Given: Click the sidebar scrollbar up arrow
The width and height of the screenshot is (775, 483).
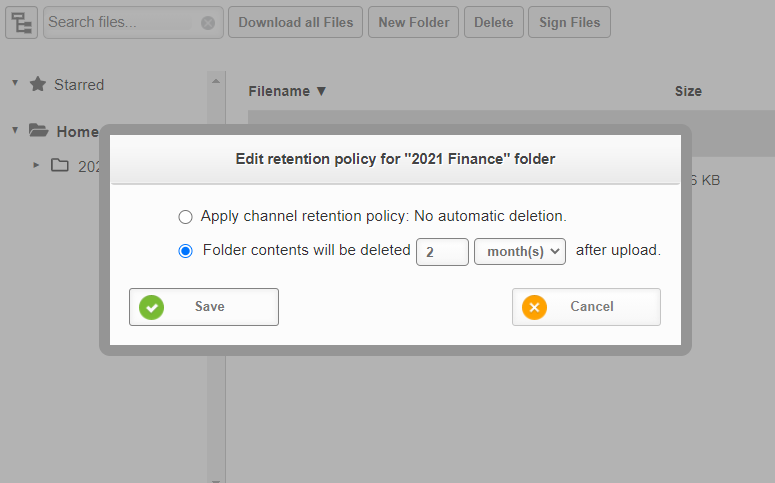Looking at the screenshot, I should click(215, 79).
